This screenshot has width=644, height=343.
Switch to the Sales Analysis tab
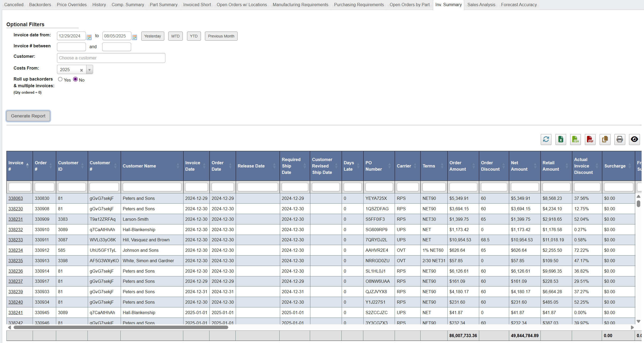click(481, 5)
